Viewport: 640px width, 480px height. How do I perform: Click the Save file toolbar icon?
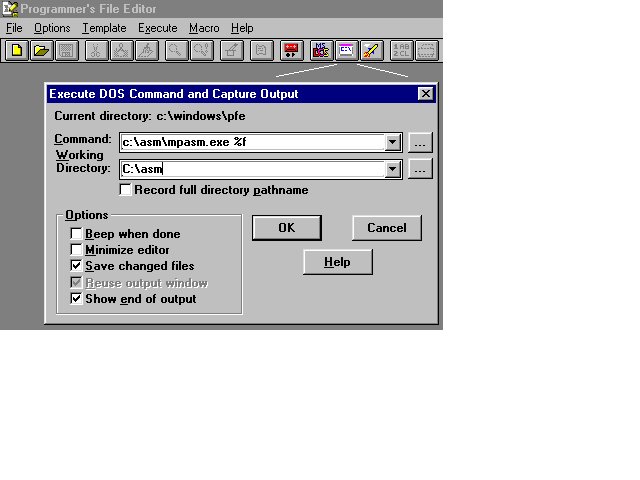tap(66, 50)
